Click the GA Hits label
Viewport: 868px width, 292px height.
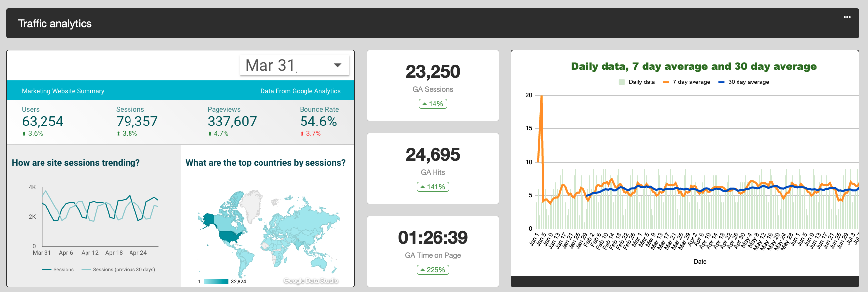pos(433,172)
